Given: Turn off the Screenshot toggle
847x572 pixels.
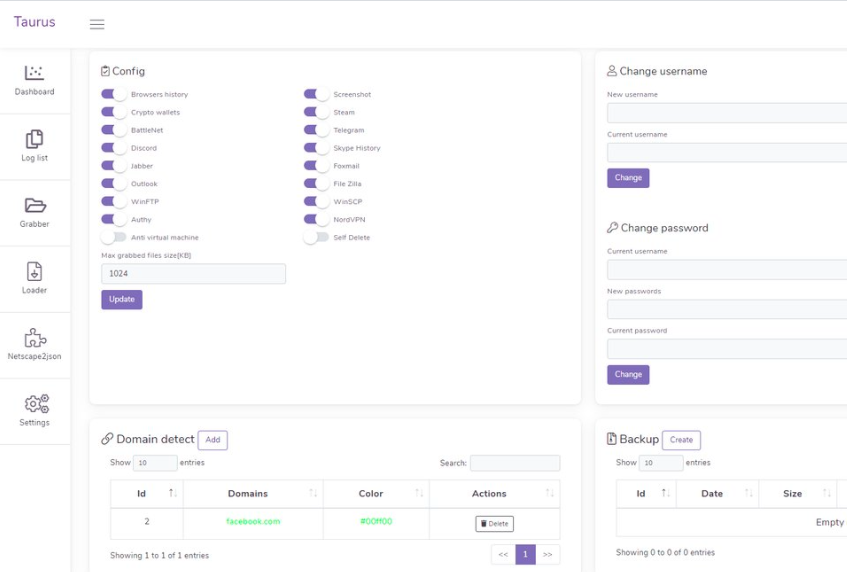Looking at the screenshot, I should (x=316, y=95).
